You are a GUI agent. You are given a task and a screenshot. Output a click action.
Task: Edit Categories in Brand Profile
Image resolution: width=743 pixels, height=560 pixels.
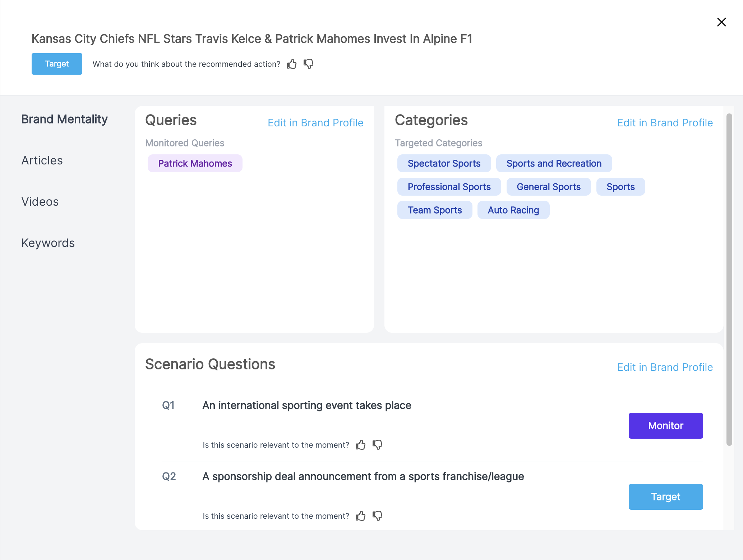coord(665,123)
